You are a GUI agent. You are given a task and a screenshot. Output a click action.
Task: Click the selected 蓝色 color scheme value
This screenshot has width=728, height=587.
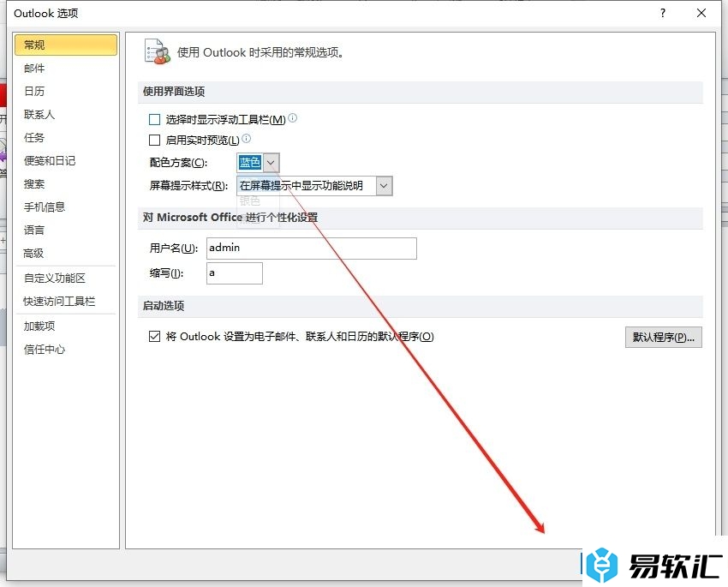250,163
